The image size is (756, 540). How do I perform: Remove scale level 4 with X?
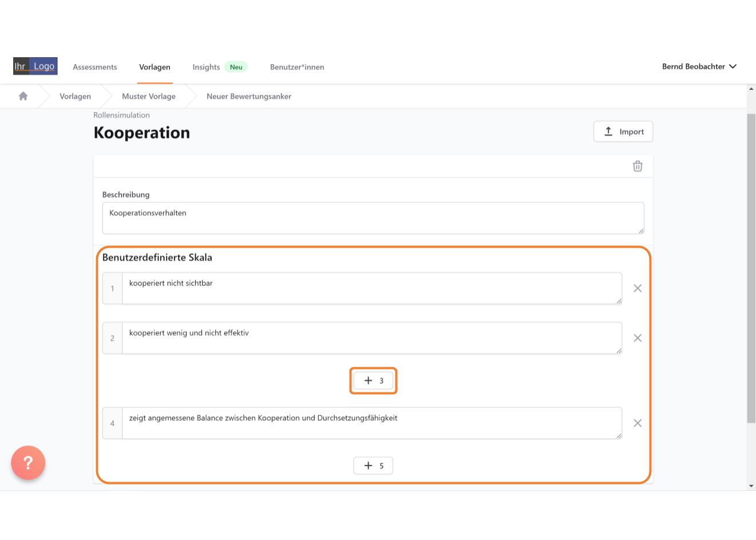coord(638,423)
